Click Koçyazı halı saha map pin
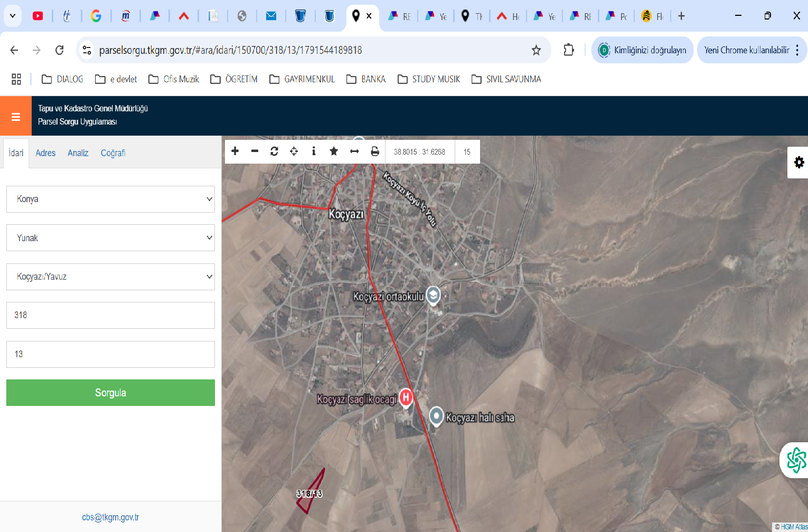Viewport: 808px width, 532px height. click(436, 416)
